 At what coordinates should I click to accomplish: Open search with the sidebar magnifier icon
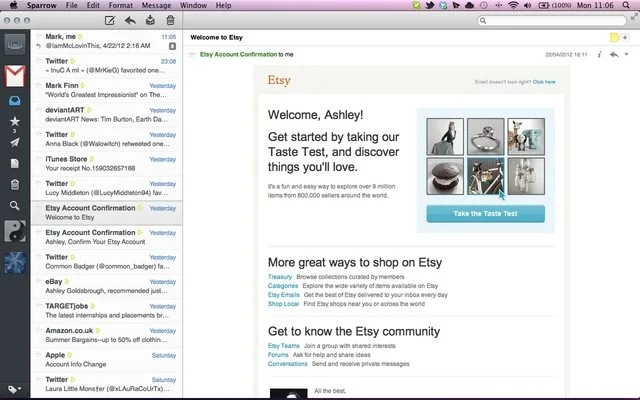coord(15,205)
